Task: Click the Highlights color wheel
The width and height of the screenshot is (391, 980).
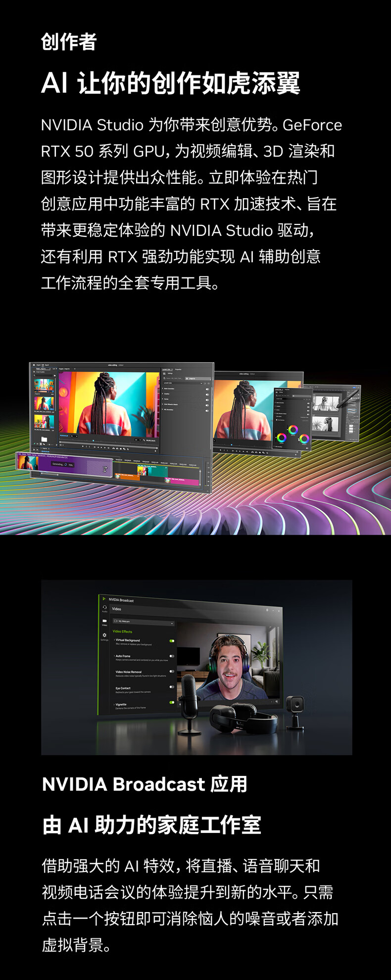Action: pos(304,438)
